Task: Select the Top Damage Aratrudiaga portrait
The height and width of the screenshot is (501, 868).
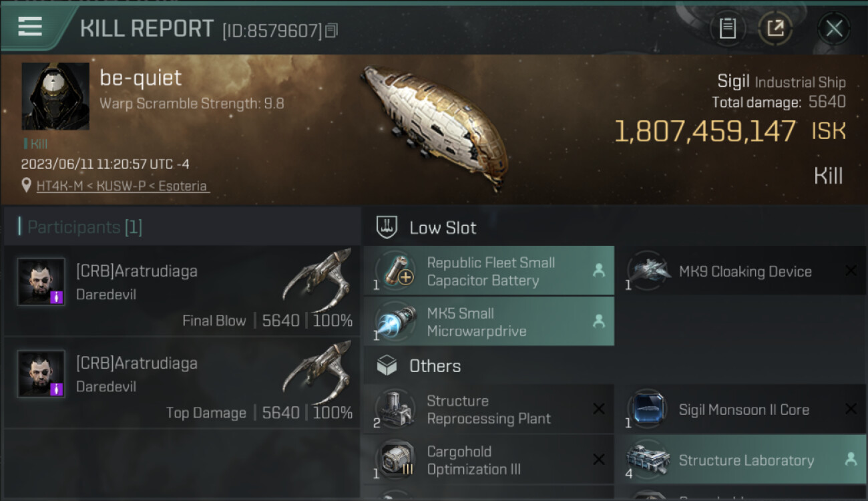Action: [x=41, y=374]
